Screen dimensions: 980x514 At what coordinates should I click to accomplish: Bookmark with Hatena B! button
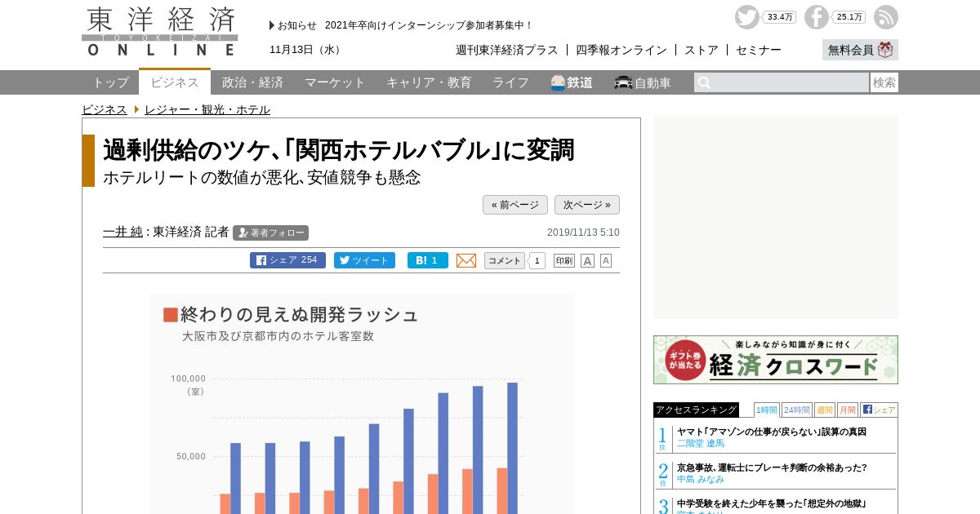428,260
